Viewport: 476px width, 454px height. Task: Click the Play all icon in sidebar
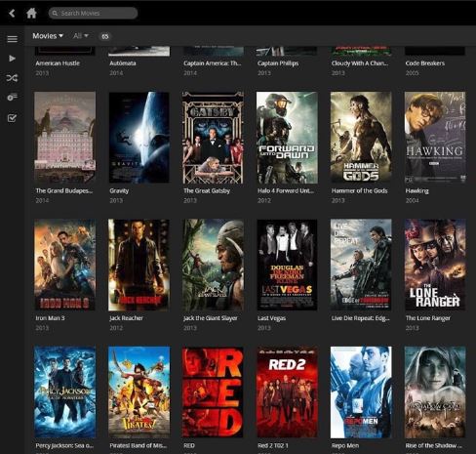[x=13, y=59]
